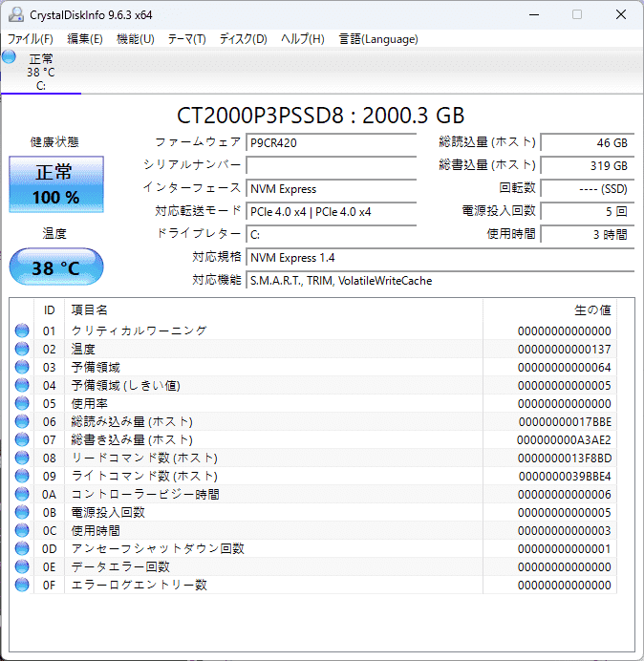Click the rotation rate value ---- (SSD)
This screenshot has width=644, height=661.
587,188
